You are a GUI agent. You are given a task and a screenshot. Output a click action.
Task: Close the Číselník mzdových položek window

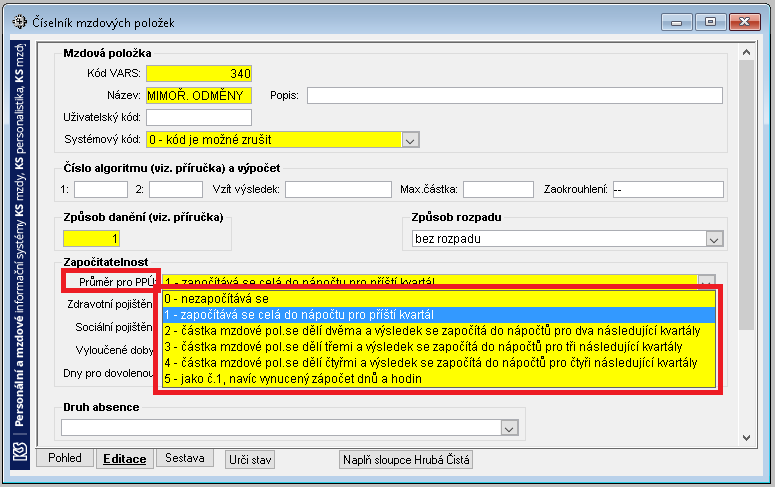pyautogui.click(x=745, y=22)
